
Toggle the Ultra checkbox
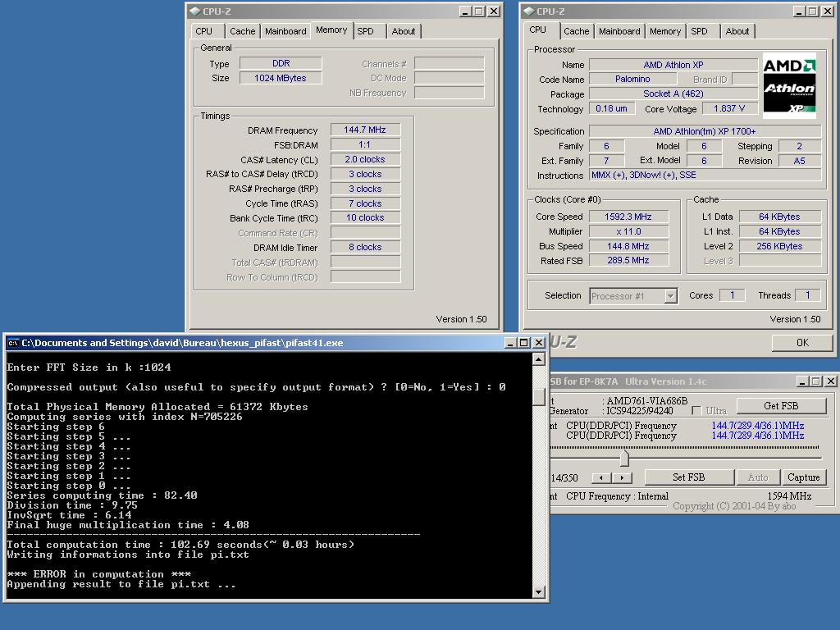696,410
